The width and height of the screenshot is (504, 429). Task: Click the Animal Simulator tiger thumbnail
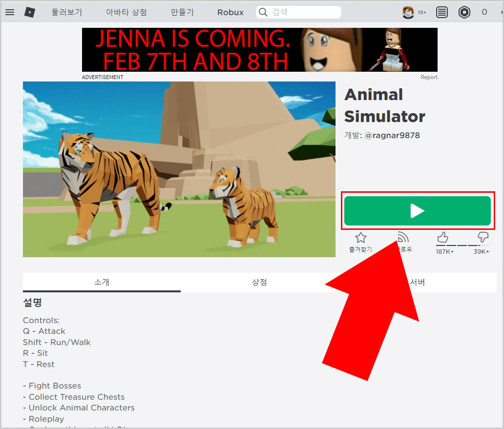click(179, 169)
